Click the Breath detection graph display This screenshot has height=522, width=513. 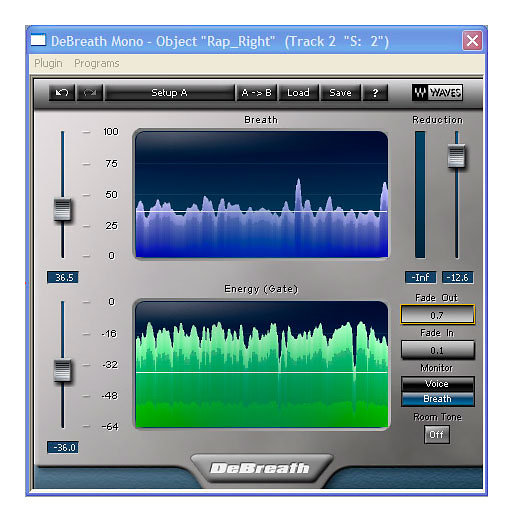coord(261,194)
